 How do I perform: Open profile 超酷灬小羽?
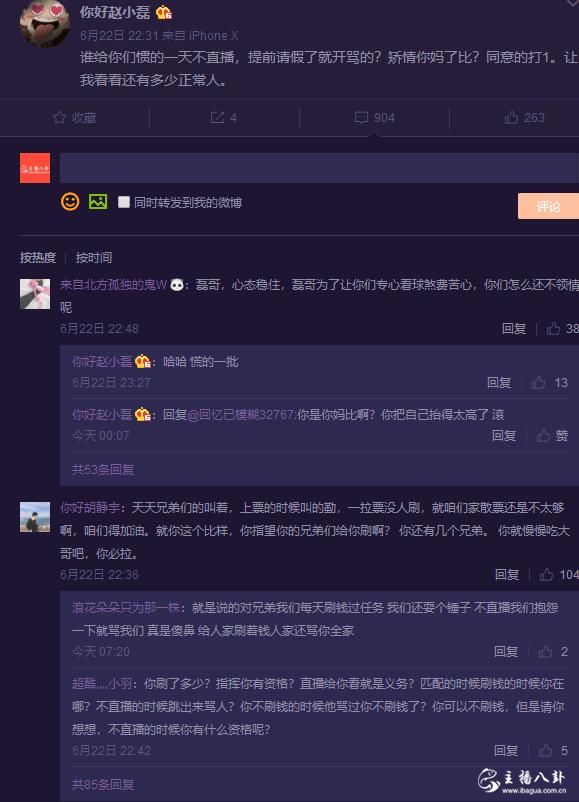[x=102, y=683]
